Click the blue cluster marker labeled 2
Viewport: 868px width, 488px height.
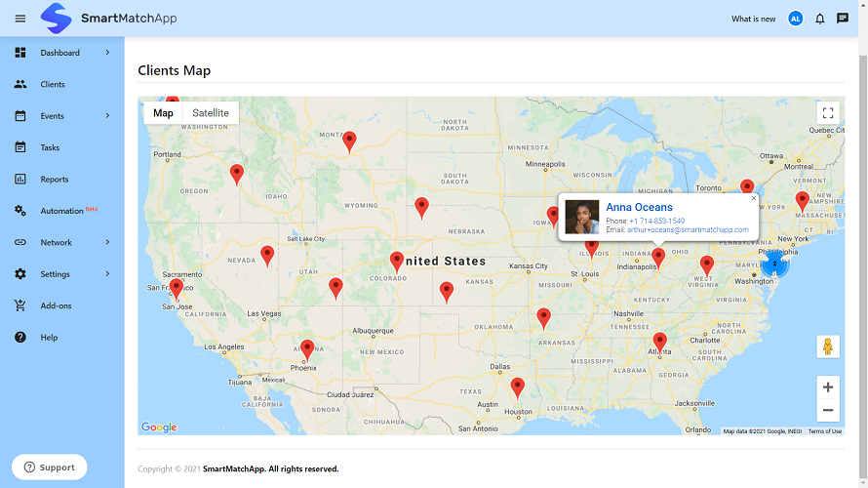[x=774, y=264]
